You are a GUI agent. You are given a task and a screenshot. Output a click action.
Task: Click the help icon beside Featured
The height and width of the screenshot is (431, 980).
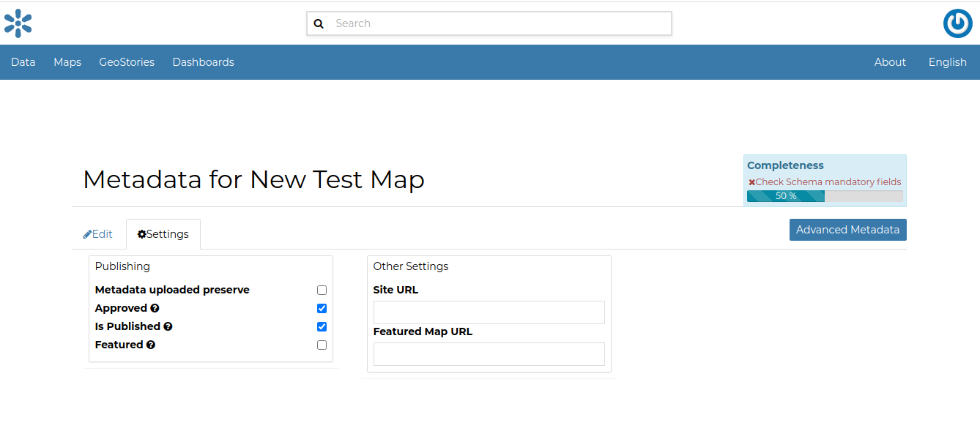pyautogui.click(x=151, y=345)
